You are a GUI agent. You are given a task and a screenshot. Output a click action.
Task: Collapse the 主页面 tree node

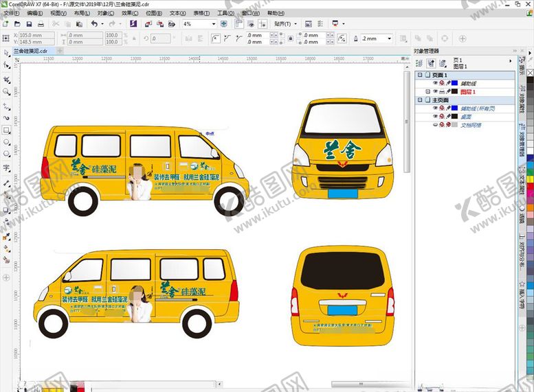click(420, 100)
